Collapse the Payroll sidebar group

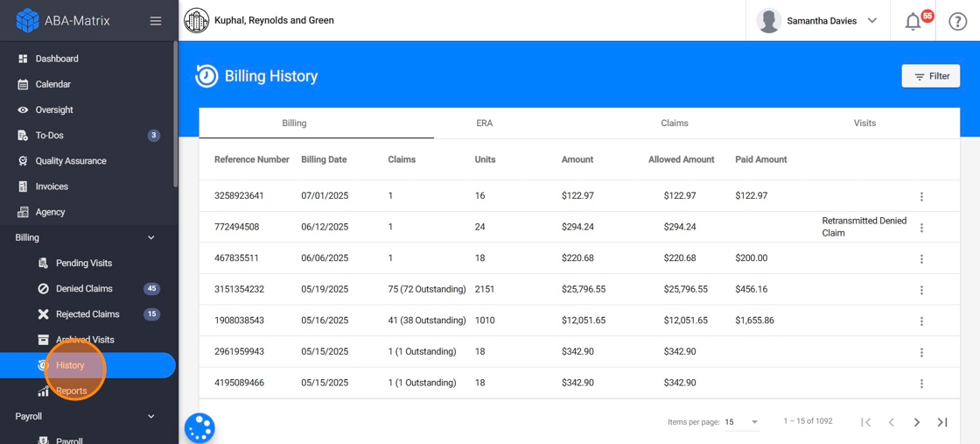[x=150, y=417]
